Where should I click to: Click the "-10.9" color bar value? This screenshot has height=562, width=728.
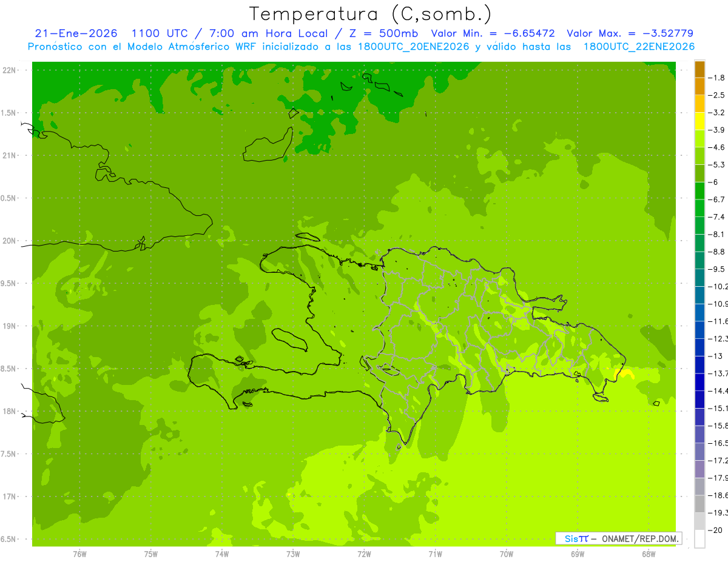click(x=719, y=303)
